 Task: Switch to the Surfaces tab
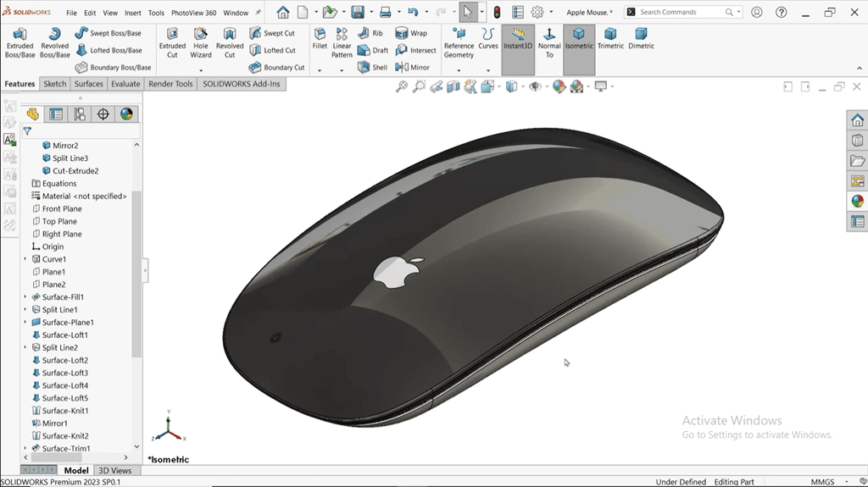pyautogui.click(x=88, y=84)
